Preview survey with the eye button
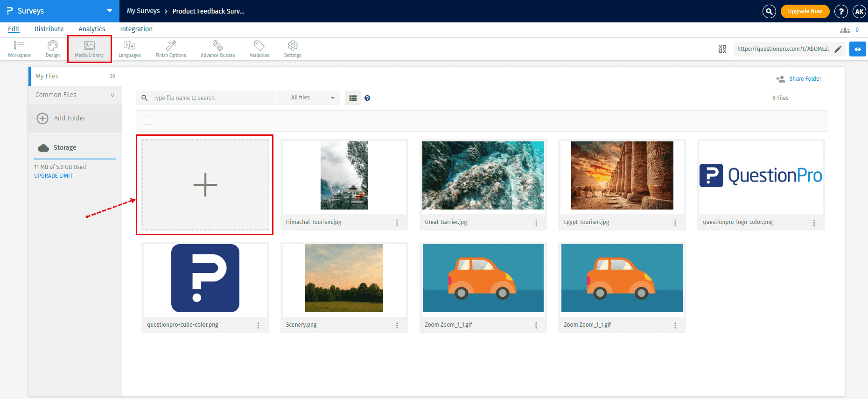This screenshot has width=868, height=399. coord(858,49)
